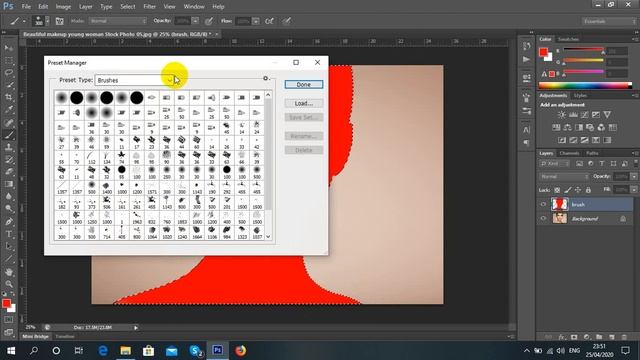
Task: Toggle type layer filter T icon
Action: tap(602, 164)
